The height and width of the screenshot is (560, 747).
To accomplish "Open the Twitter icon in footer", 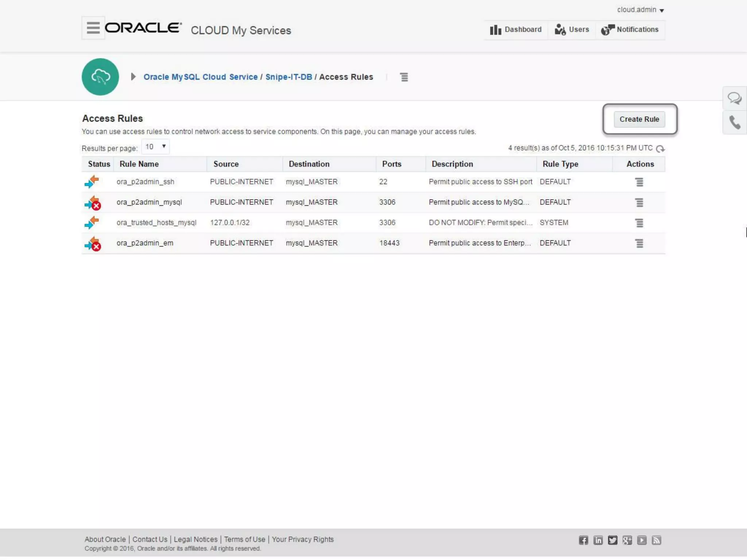I will [613, 540].
